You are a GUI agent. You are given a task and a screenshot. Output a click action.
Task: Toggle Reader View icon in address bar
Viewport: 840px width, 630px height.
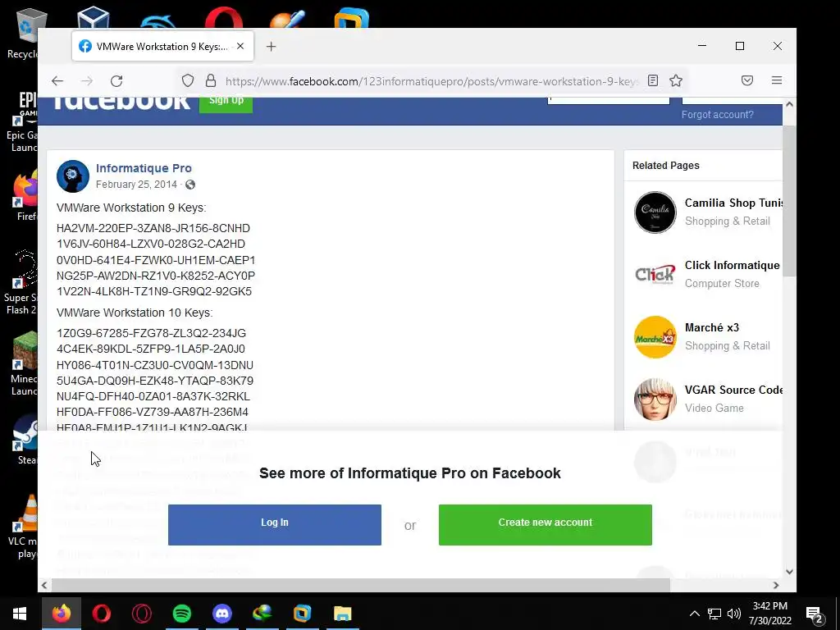point(652,81)
